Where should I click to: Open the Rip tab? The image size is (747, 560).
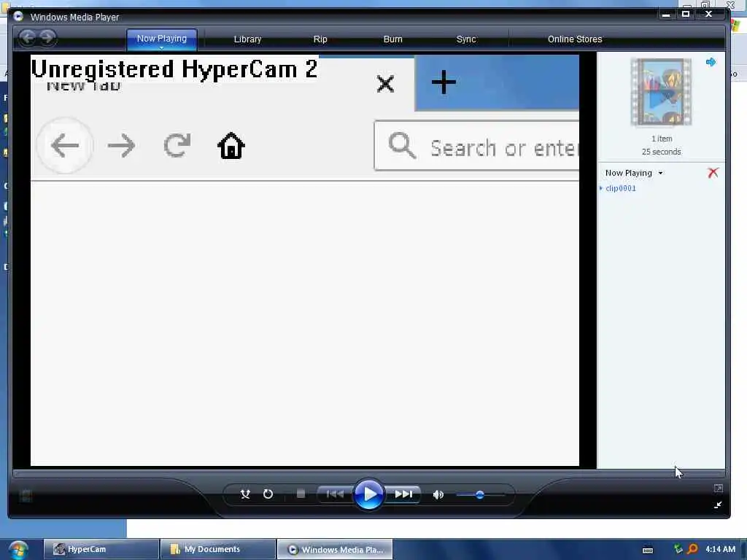click(x=320, y=39)
